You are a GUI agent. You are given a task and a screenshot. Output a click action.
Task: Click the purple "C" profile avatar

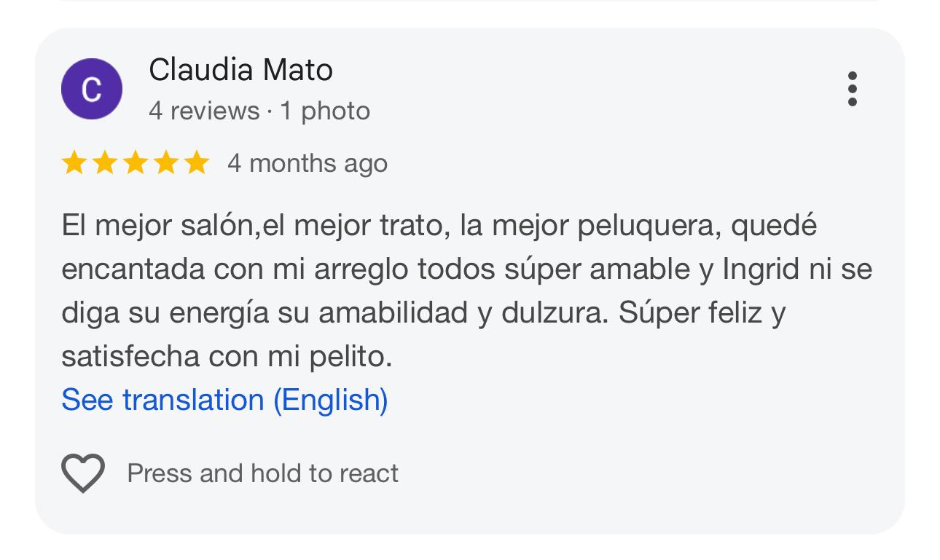(92, 89)
